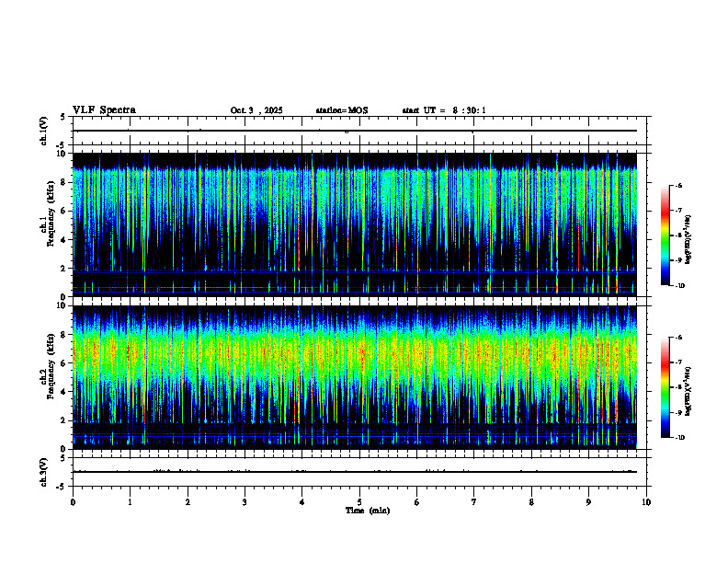Viewport: 728px width, 563px height.
Task: Click the "-7" value on ch.2 color bar
Action: tap(678, 362)
